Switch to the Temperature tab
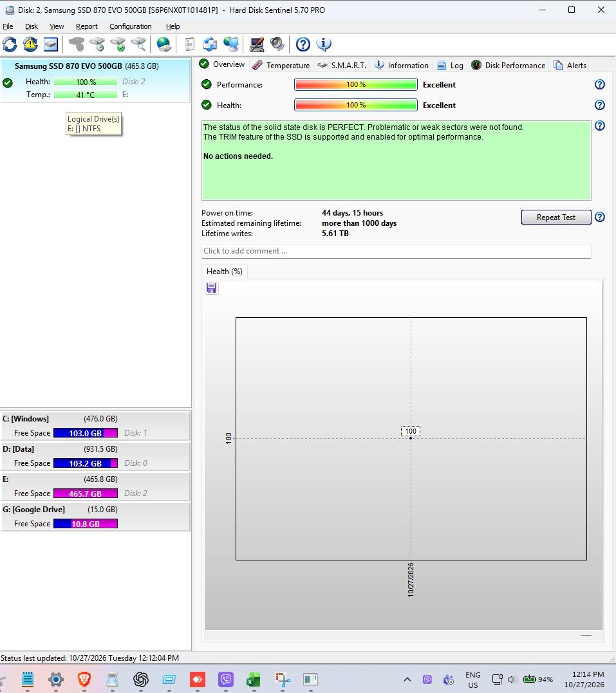The height and width of the screenshot is (693, 616). [x=281, y=66]
